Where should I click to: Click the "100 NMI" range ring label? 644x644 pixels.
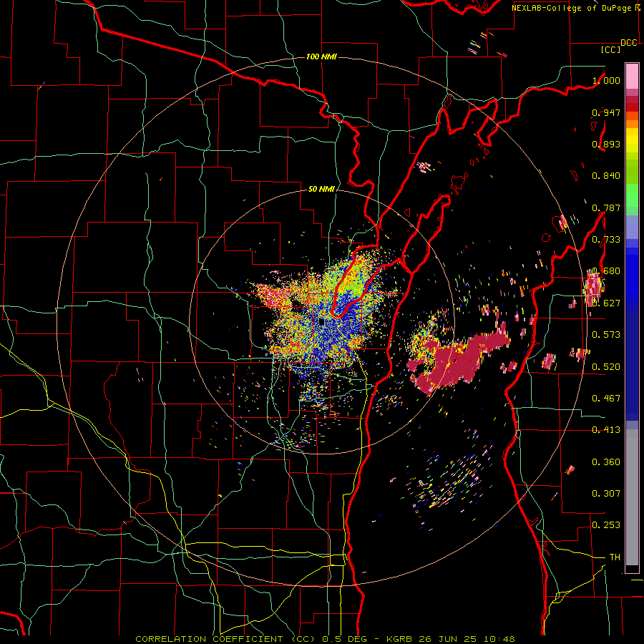coord(321,57)
